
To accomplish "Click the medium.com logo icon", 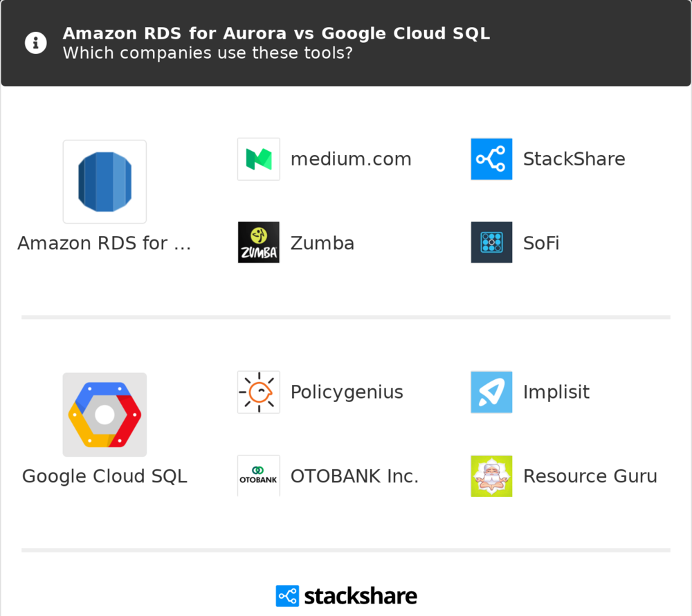I will [x=259, y=159].
